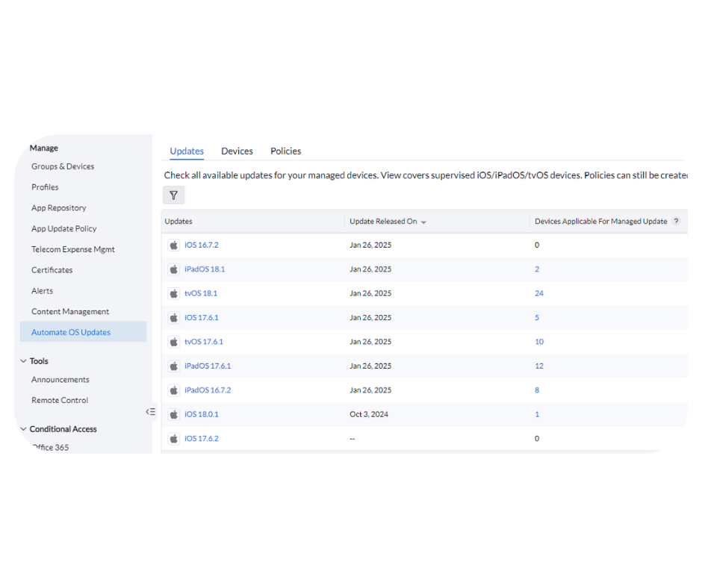The height and width of the screenshot is (588, 702).
Task: Open the iPadOS 18.1 update link
Action: coord(205,269)
